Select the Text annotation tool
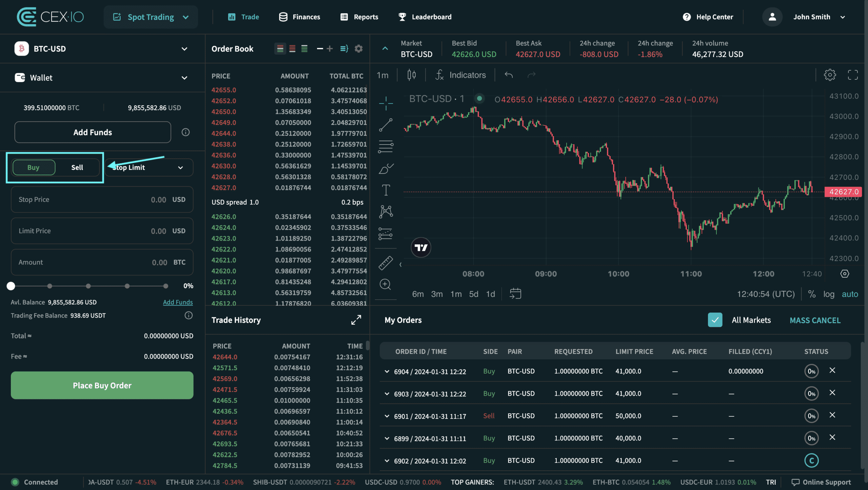The height and width of the screenshot is (490, 868). 386,190
